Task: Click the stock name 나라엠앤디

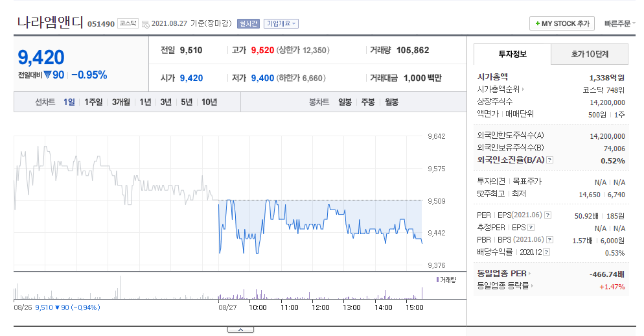Action: [x=50, y=22]
